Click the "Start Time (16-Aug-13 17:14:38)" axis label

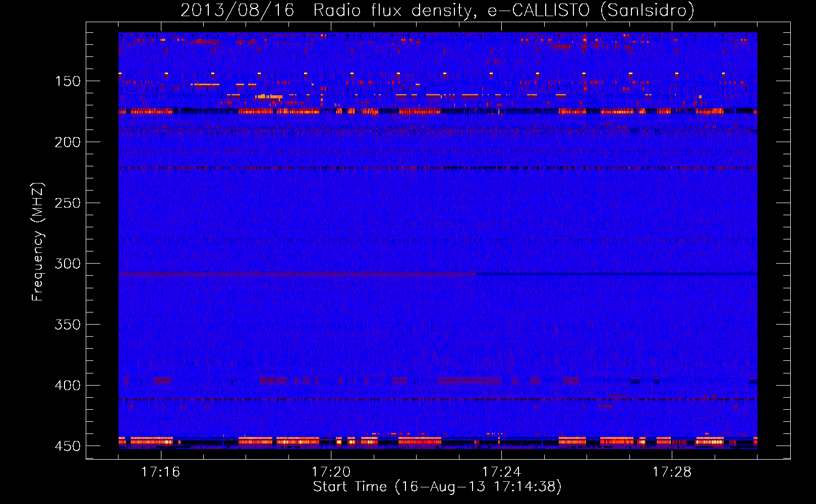pyautogui.click(x=437, y=487)
